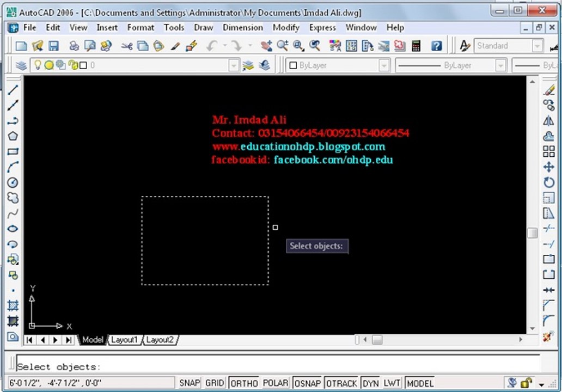
Task: Select the Hatch tool
Action: pyautogui.click(x=13, y=305)
